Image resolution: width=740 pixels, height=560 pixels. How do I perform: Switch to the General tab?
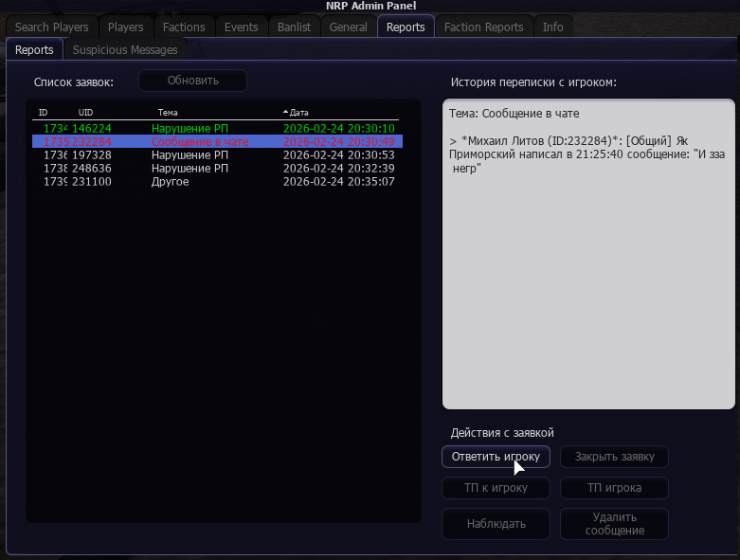point(349,27)
